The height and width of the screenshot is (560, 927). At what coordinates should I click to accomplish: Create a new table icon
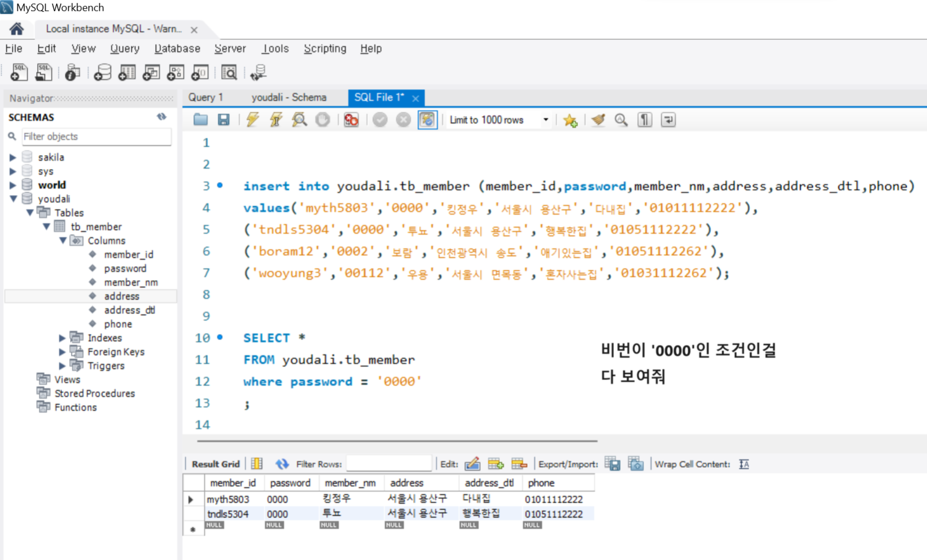point(127,72)
